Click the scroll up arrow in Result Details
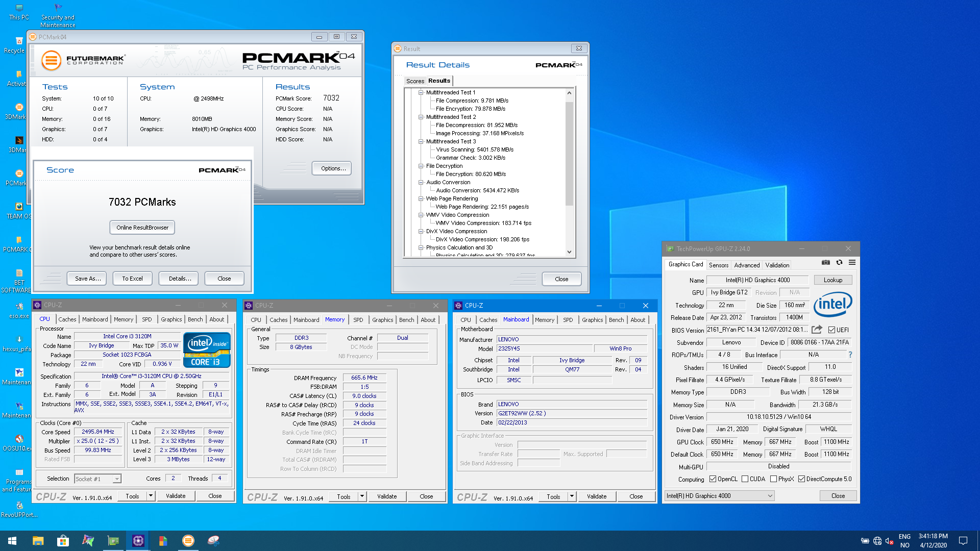This screenshot has width=980, height=551. pos(569,93)
